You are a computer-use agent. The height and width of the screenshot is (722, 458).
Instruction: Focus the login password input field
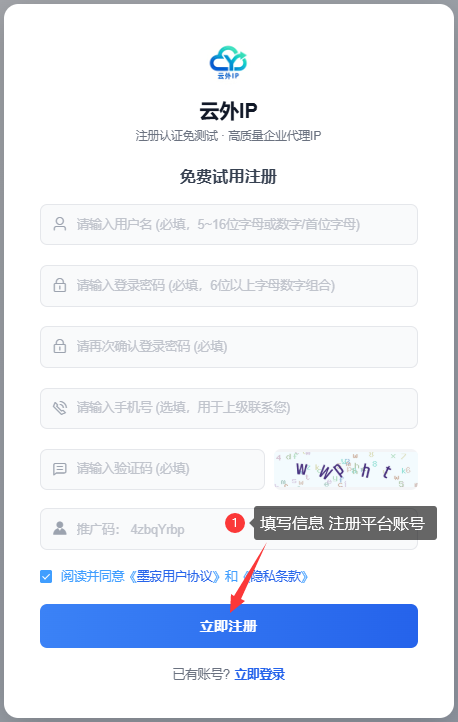pyautogui.click(x=229, y=285)
